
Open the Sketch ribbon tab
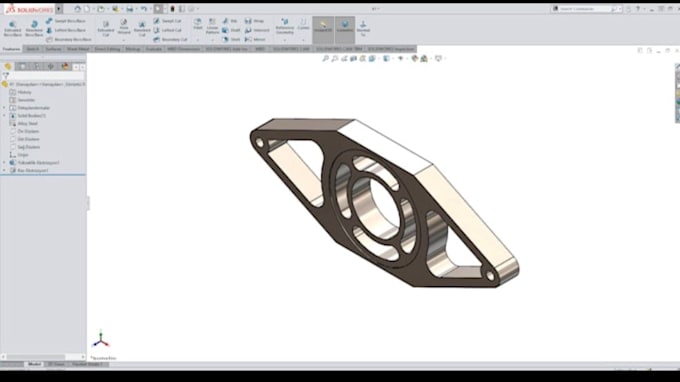click(x=33, y=49)
